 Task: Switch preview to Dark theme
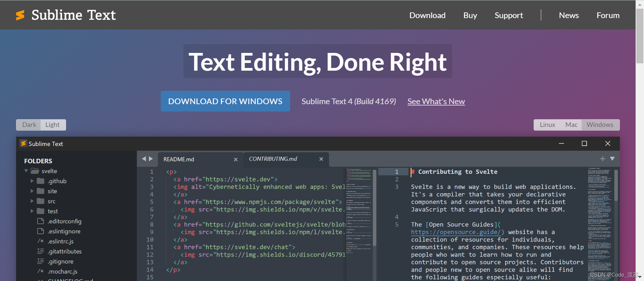tap(29, 125)
